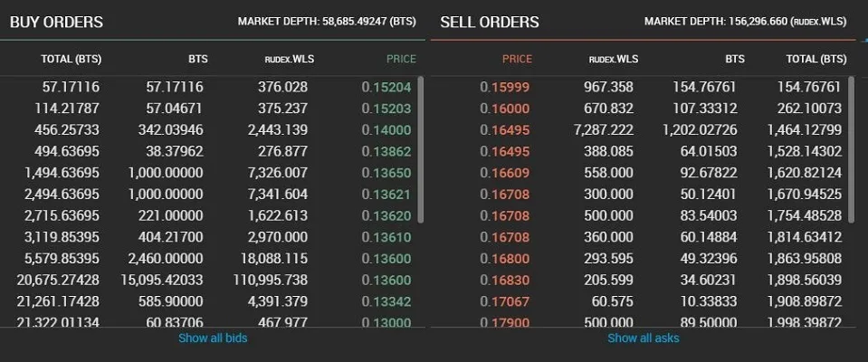The height and width of the screenshot is (362, 868).
Task: Click the PRICE header in sell orders
Action: (517, 60)
